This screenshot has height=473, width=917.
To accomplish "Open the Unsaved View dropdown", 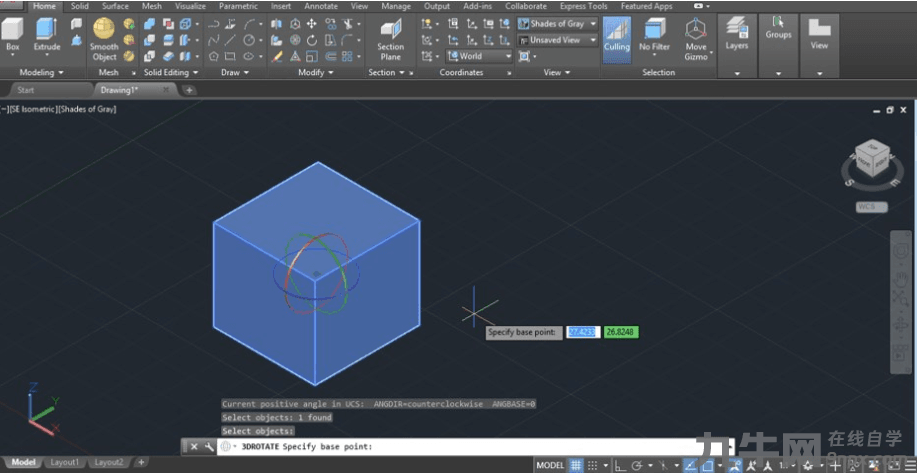I will (557, 40).
